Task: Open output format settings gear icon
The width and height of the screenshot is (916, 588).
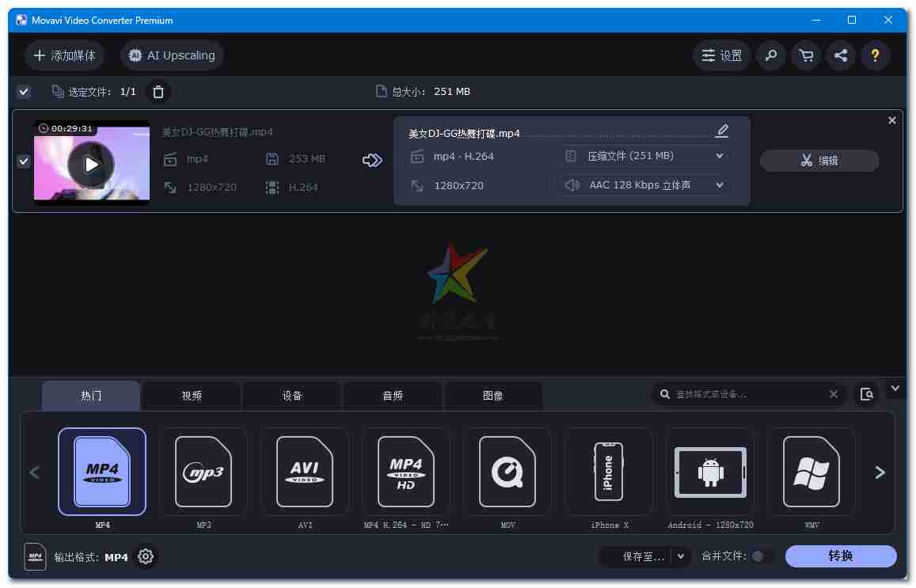Action: (145, 557)
